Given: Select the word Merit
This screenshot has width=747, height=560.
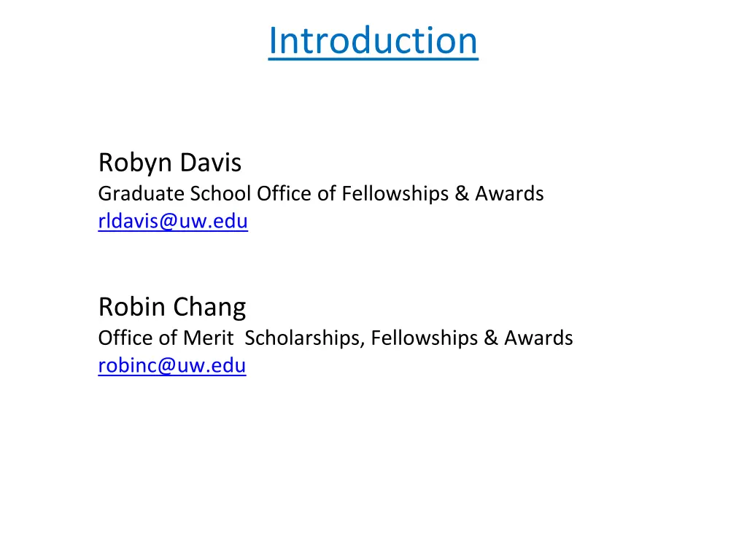Looking at the screenshot, I should pos(208,338).
